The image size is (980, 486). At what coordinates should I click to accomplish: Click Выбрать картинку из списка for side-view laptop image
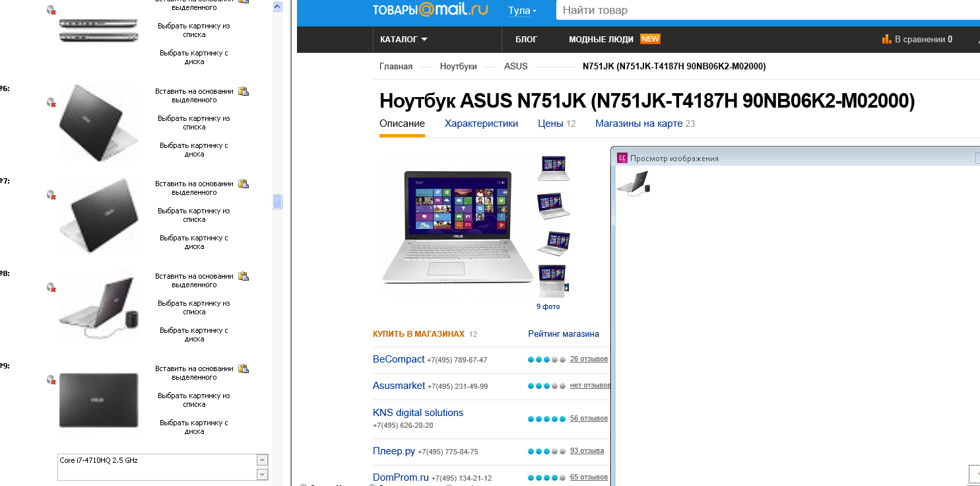tap(194, 30)
